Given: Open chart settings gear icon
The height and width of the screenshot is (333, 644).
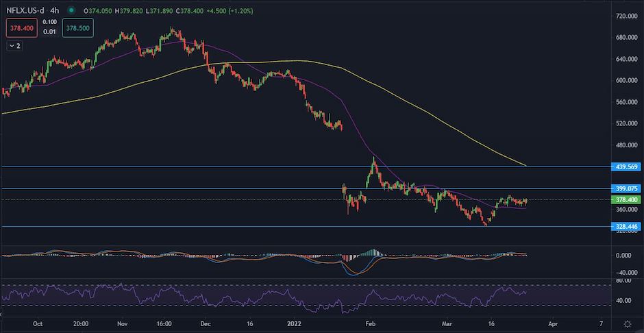Looking at the screenshot, I should [x=627, y=323].
